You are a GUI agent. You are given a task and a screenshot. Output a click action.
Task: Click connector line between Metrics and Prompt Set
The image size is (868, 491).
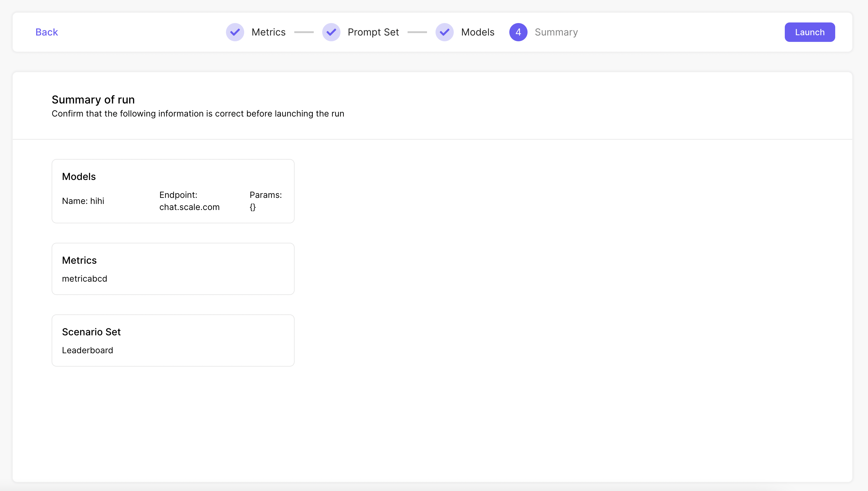[304, 32]
